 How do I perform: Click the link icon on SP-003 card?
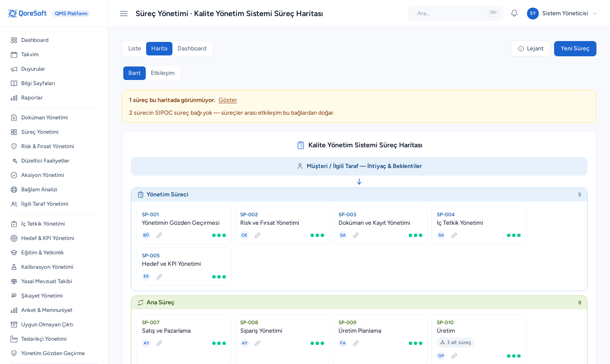pos(356,235)
